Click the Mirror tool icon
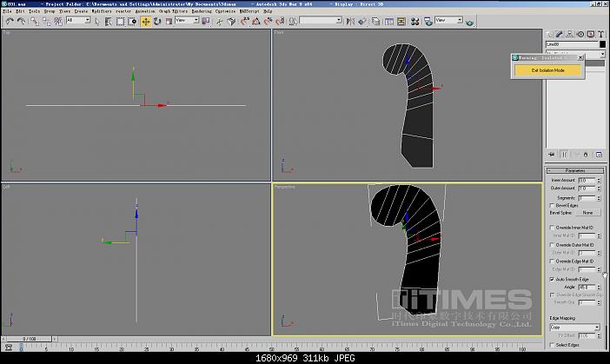 coord(350,22)
